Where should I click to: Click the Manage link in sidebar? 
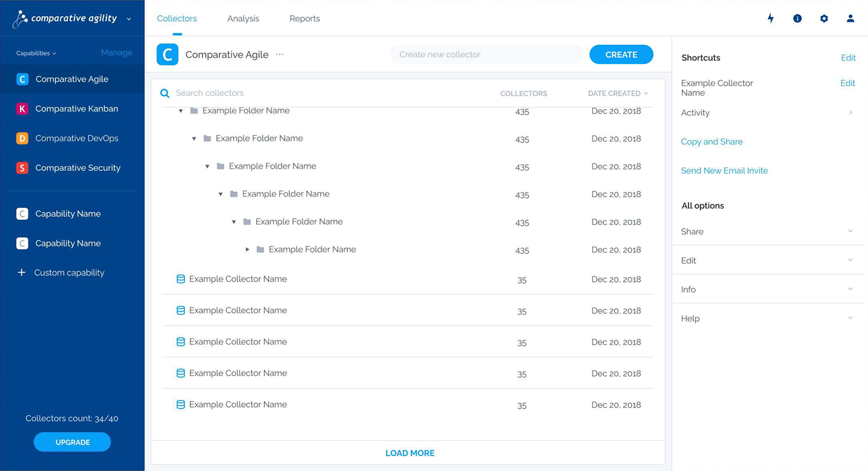point(117,53)
